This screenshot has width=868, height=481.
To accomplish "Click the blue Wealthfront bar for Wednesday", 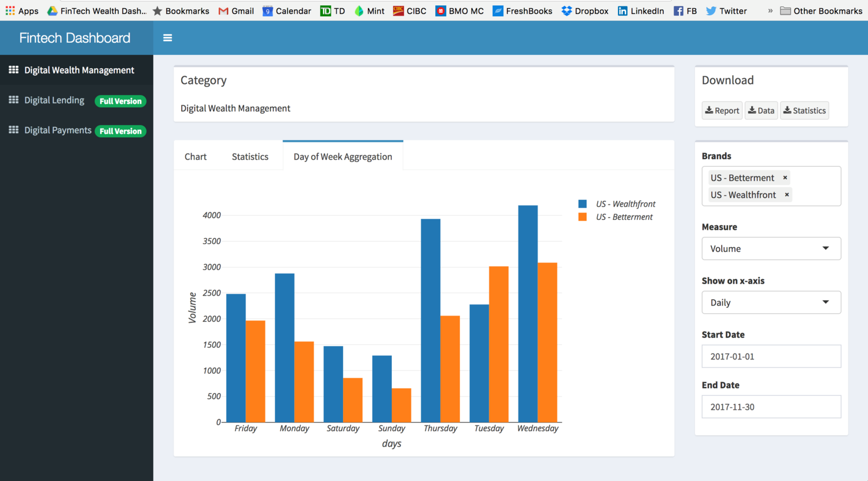I will (528, 314).
